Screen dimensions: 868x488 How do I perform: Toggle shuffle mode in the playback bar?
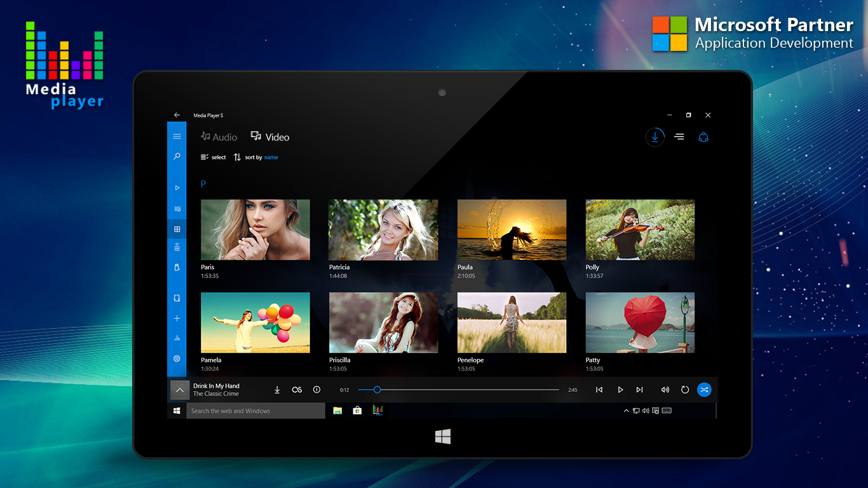click(x=704, y=390)
